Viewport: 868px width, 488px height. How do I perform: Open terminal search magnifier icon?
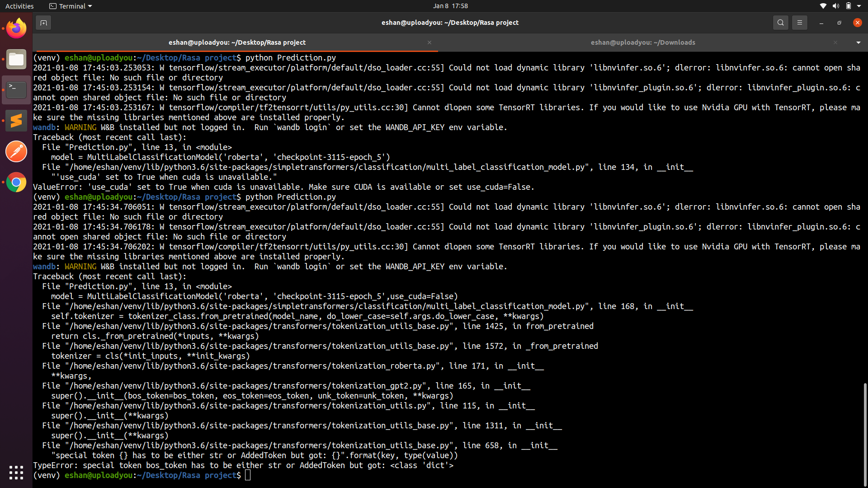point(780,23)
